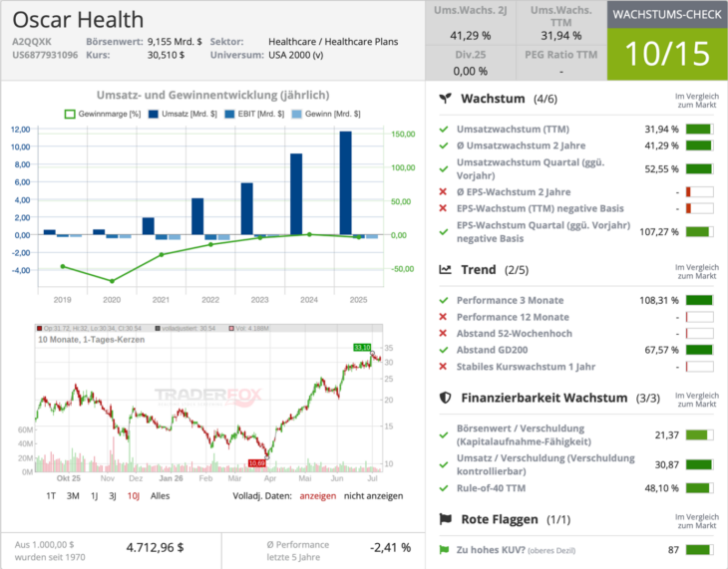The width and height of the screenshot is (728, 569).
Task: Click the WKN A2QQXK
Action: 32,41
